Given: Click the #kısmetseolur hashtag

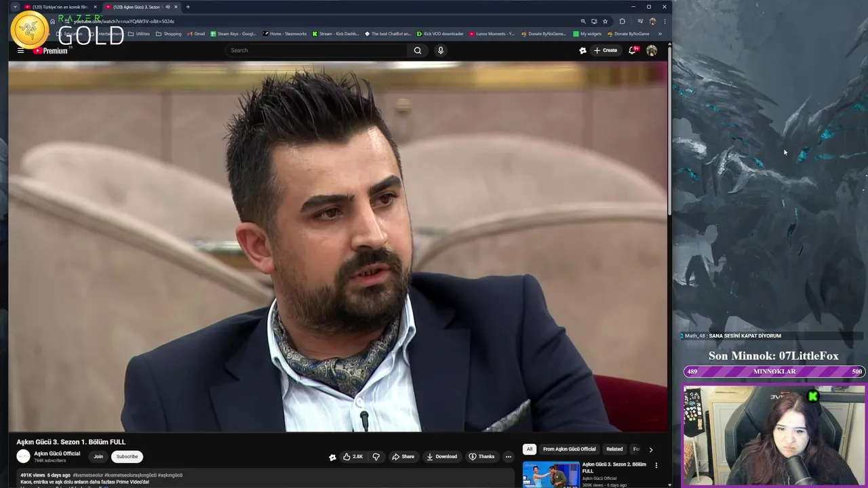Looking at the screenshot, I should [x=88, y=475].
